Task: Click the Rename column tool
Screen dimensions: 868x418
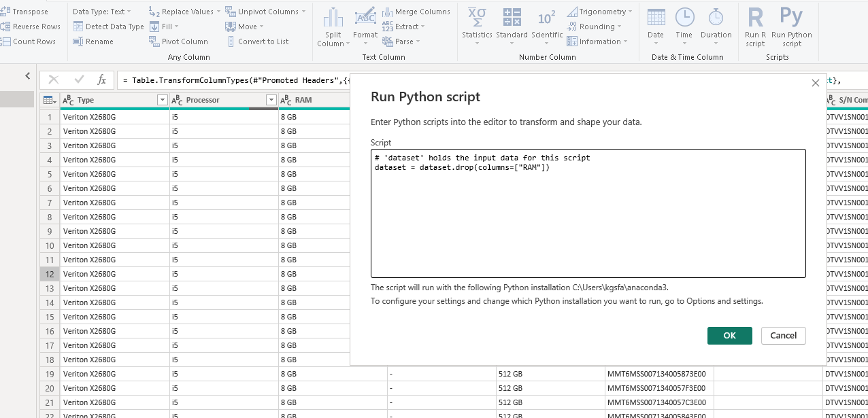Action: (x=93, y=41)
